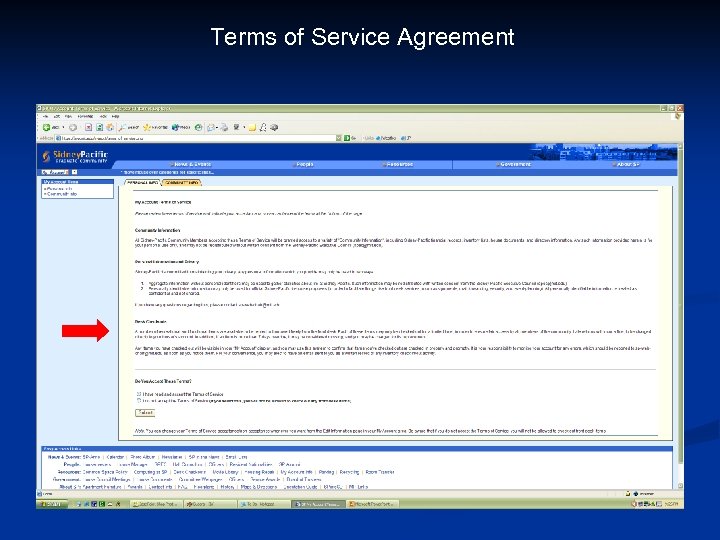The height and width of the screenshot is (540, 720).
Task: Click the yellow folder toolbar icon
Action: point(252,127)
